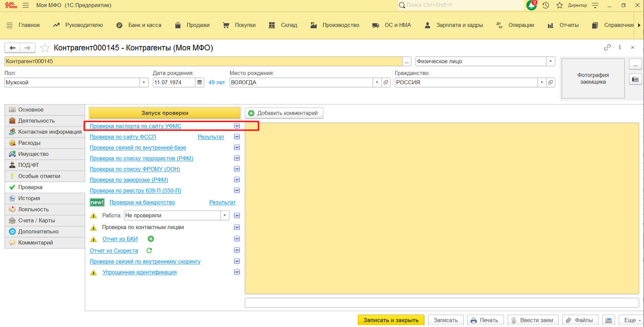Viewport: 644px width, 327px height.
Task: Open the Место рождения ВОЛОГДА record icon
Action: point(386,82)
